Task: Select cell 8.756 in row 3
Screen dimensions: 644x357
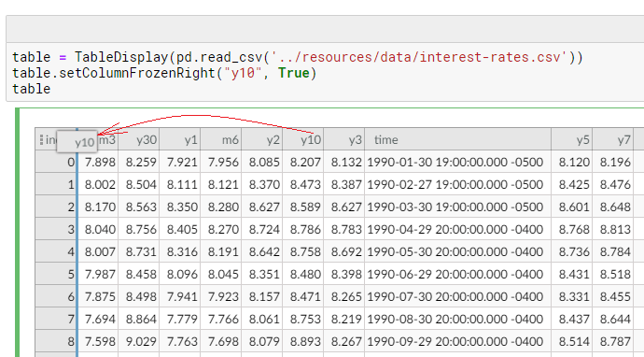Action: coord(139,229)
